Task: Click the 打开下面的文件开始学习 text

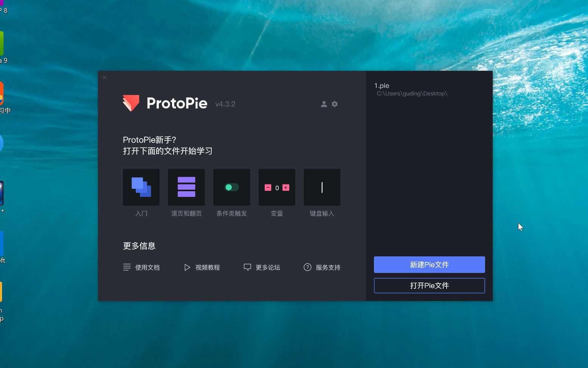Action: [168, 151]
